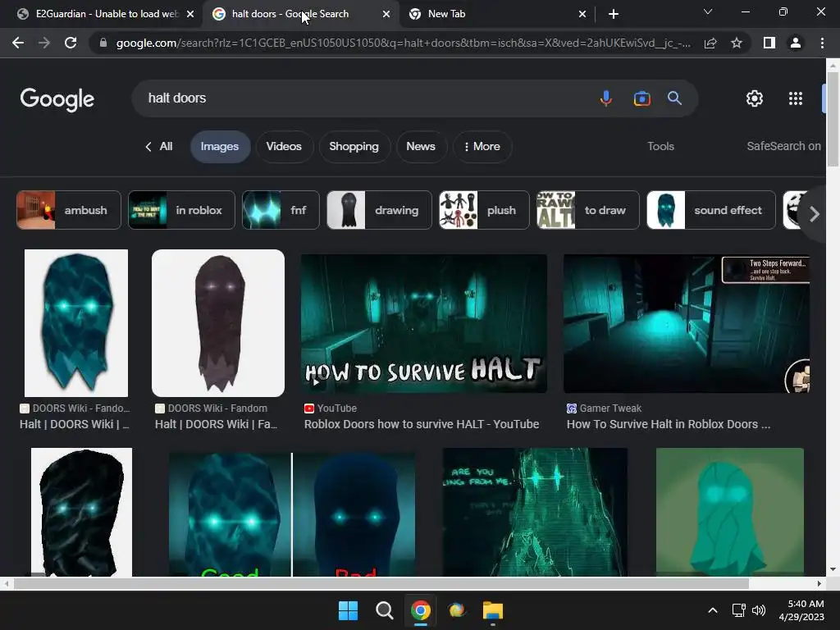Click the browser forward arrow
Screen dimensions: 840x630
(44, 43)
